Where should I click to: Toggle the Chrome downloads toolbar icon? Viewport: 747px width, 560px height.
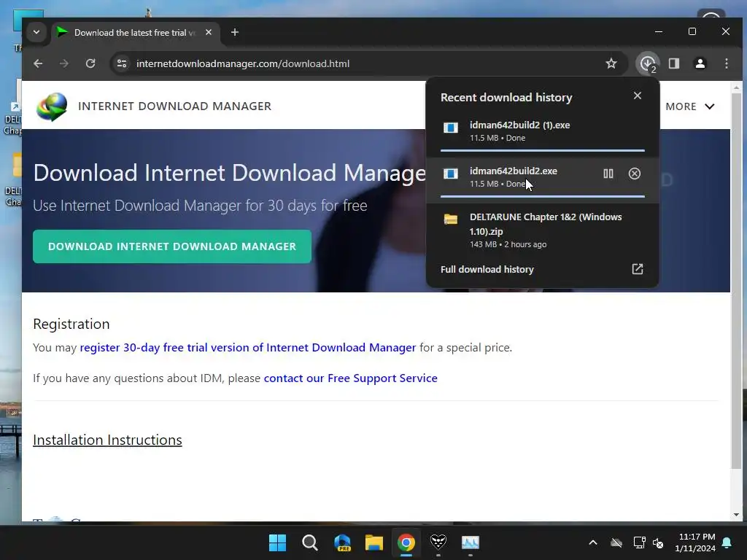click(648, 63)
